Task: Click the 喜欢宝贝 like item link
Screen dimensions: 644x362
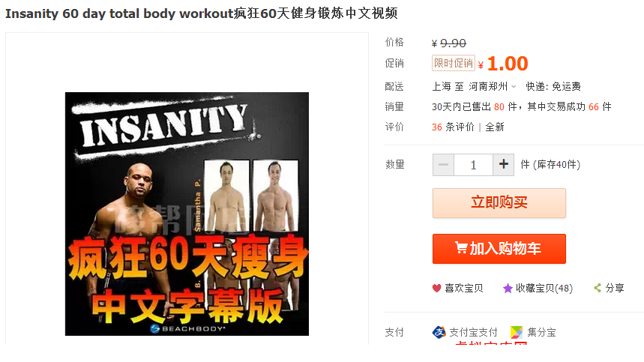Action: [464, 289]
